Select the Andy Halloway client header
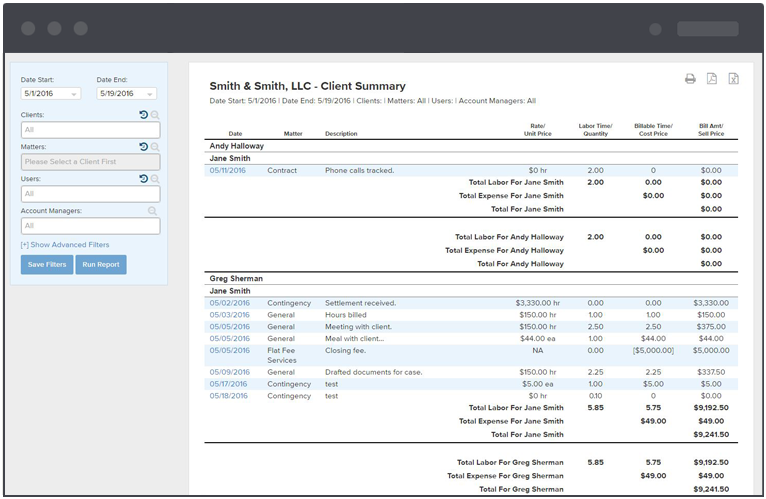This screenshot has height=499, width=766. tap(236, 146)
